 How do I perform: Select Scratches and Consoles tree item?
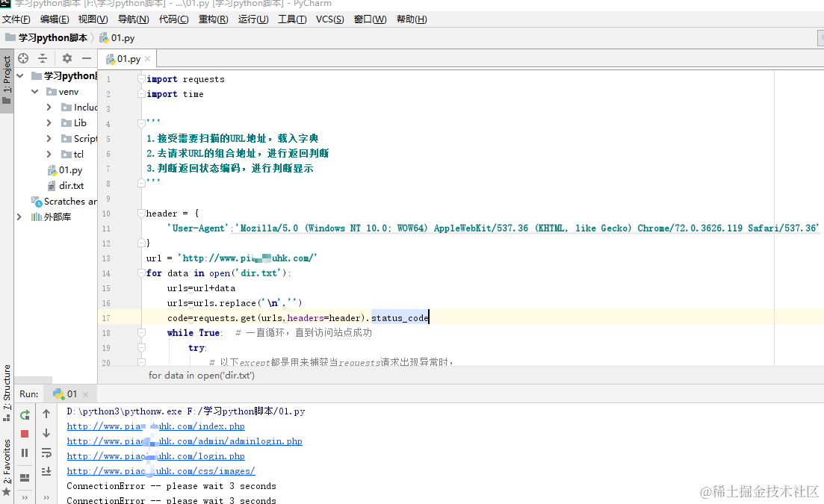(x=64, y=202)
